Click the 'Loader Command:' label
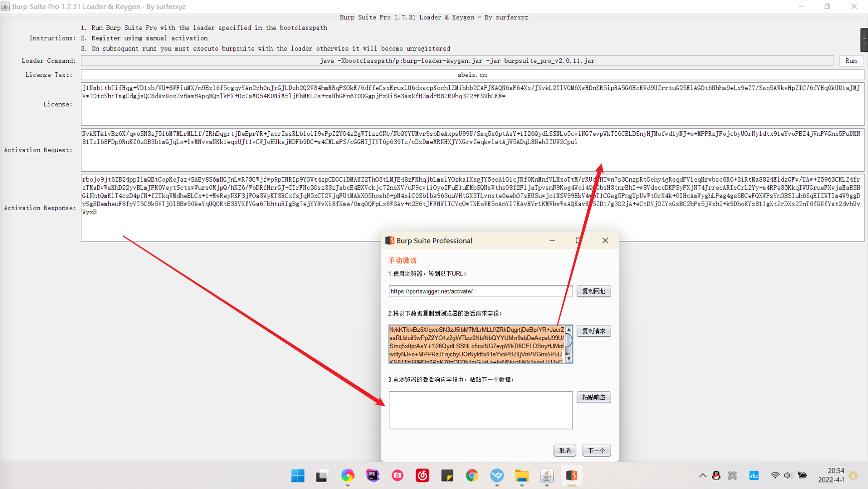The image size is (868, 489). click(49, 61)
